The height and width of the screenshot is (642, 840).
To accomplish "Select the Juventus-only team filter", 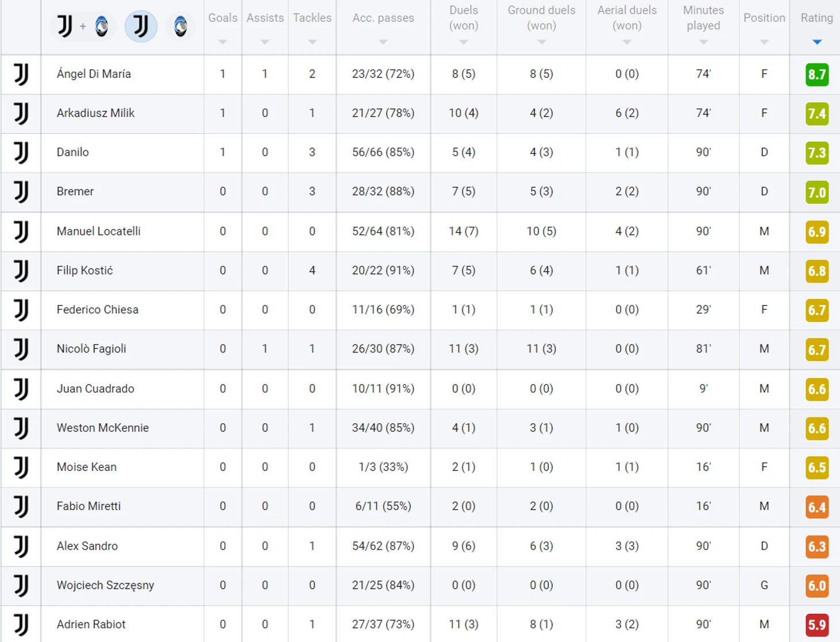I will click(141, 26).
